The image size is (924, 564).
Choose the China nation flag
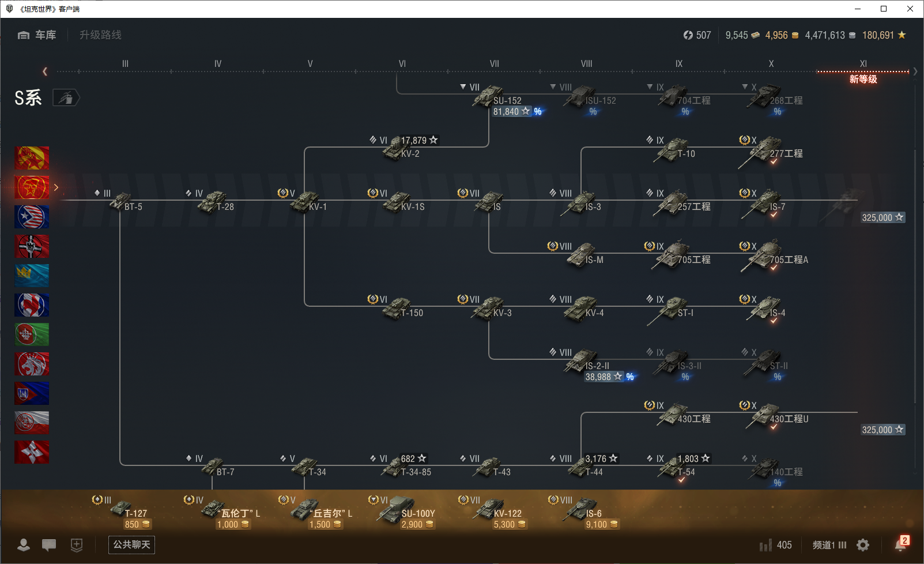32,158
